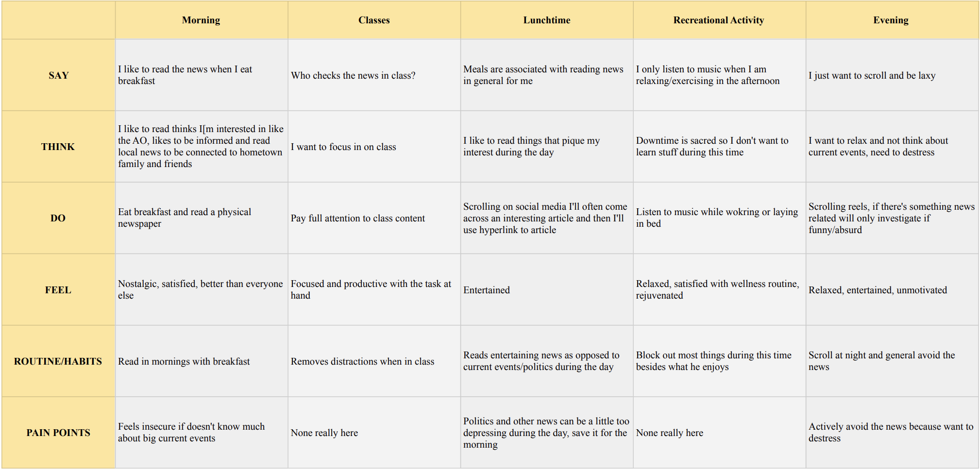The width and height of the screenshot is (980, 470).
Task: Click the PAIN POINTS row label
Action: [x=58, y=433]
